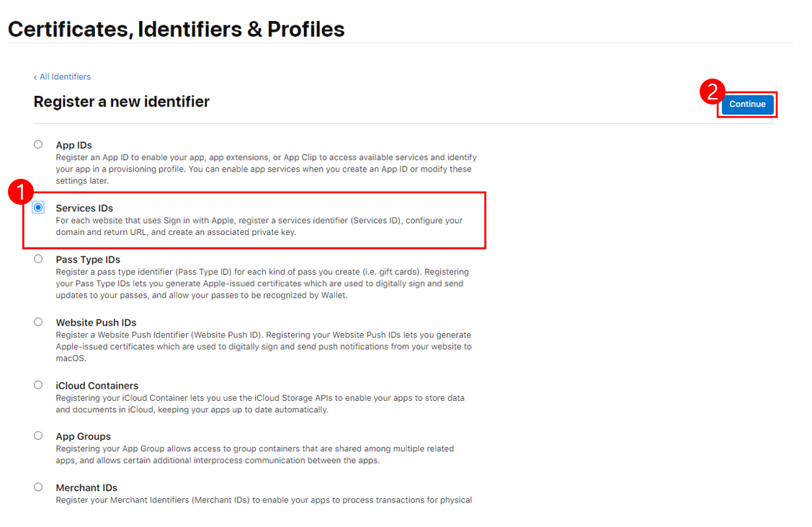Click the Merchant IDs heading label
Viewport: 812px width, 527px height.
[86, 487]
